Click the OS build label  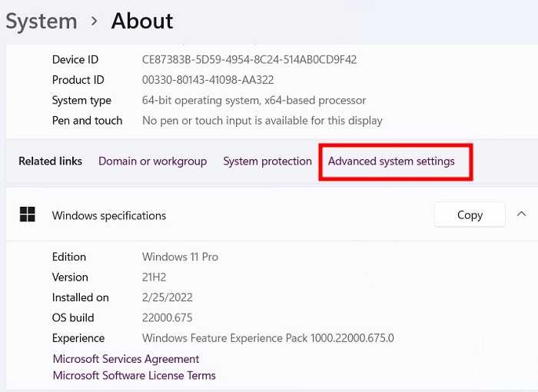point(73,317)
